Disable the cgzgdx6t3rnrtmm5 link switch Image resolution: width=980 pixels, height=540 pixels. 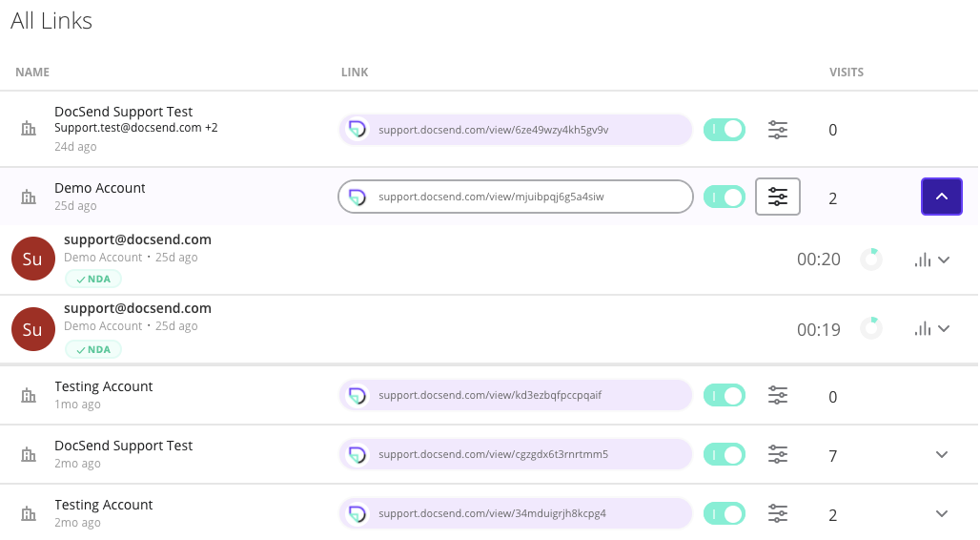coord(725,454)
